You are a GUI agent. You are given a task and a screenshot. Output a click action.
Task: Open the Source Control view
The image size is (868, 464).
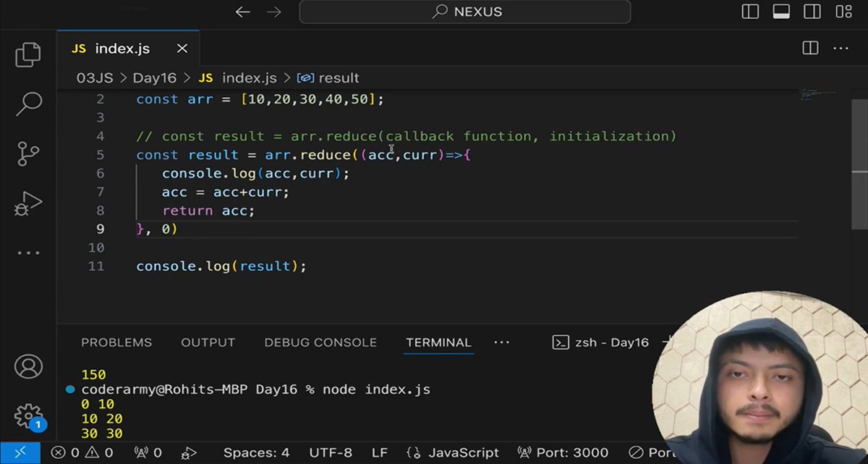[28, 153]
